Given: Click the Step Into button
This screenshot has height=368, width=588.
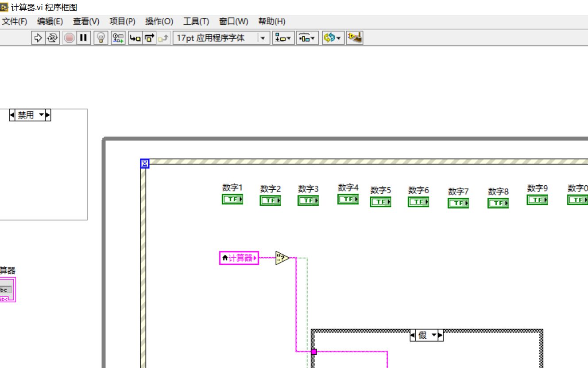Looking at the screenshot, I should (x=135, y=38).
